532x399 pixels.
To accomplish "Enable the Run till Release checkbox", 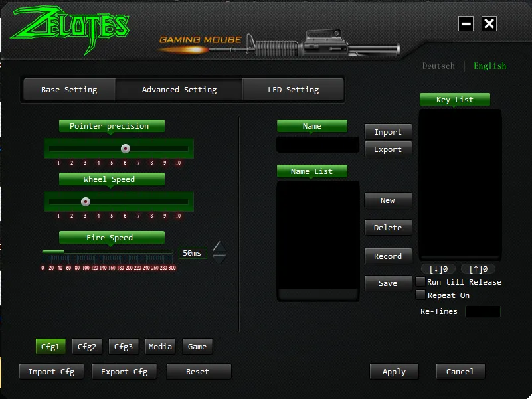I will click(420, 281).
